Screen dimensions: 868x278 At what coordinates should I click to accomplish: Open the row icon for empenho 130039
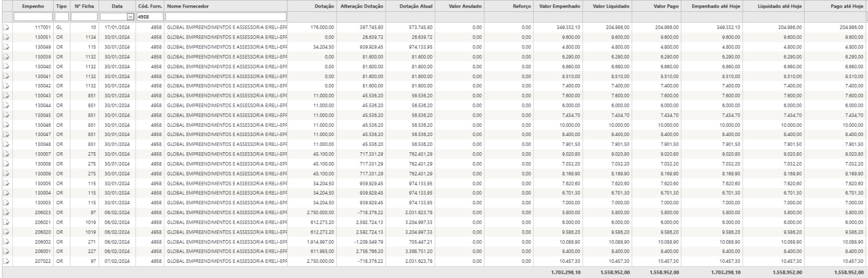tap(7, 56)
